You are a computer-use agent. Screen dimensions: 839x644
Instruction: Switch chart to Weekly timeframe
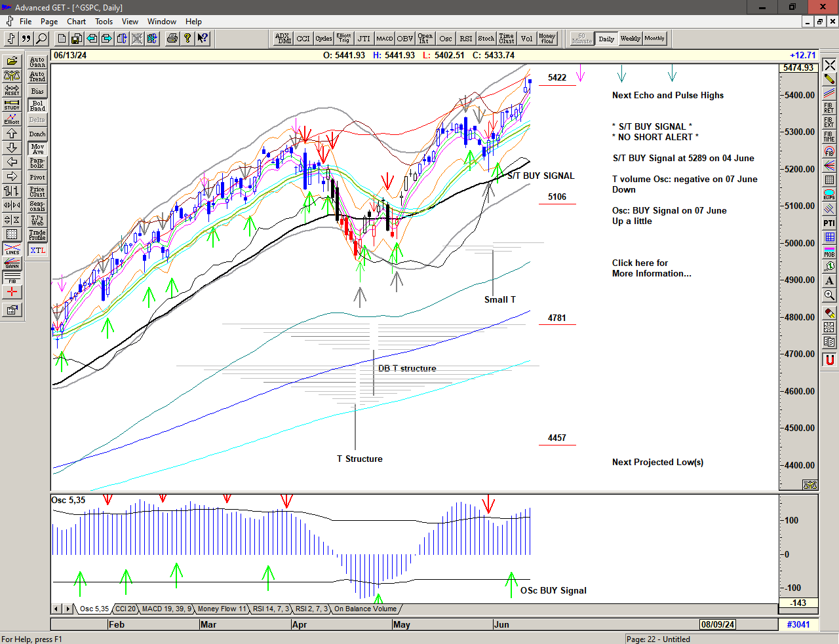(x=630, y=39)
